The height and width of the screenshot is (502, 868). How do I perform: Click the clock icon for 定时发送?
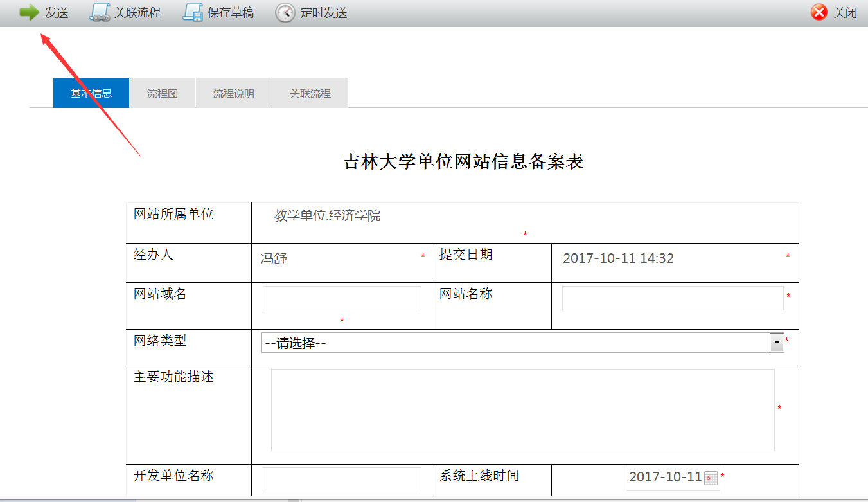pos(285,13)
